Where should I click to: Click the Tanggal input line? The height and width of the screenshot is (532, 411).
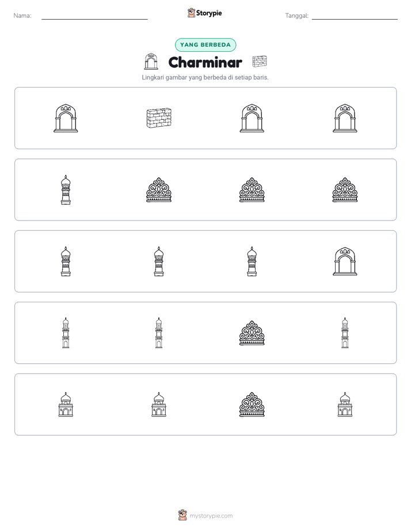click(355, 16)
